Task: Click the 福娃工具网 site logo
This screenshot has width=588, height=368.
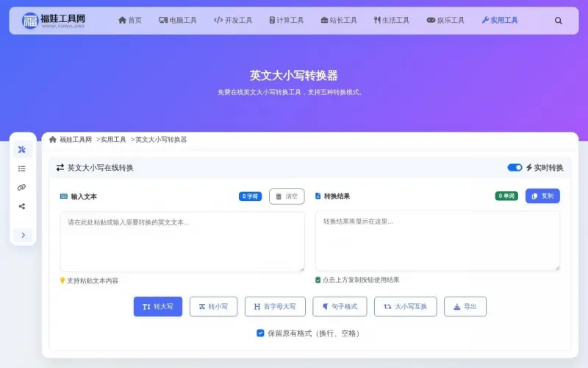Action: [x=54, y=21]
